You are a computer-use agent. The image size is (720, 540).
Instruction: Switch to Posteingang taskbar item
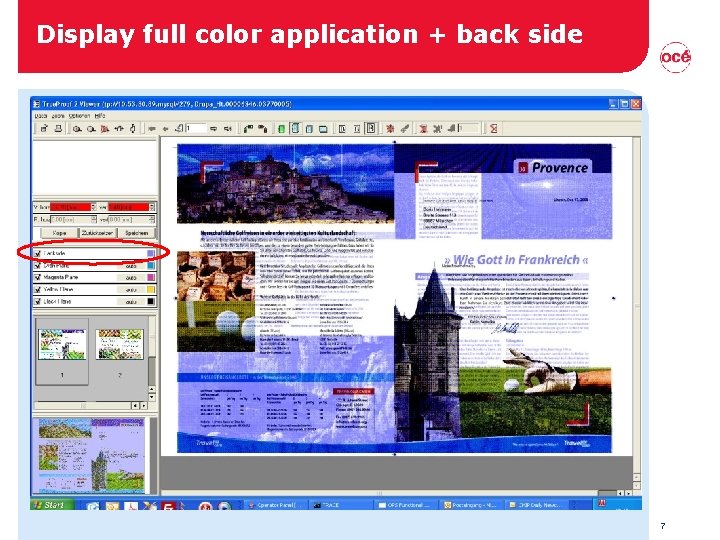(x=470, y=505)
